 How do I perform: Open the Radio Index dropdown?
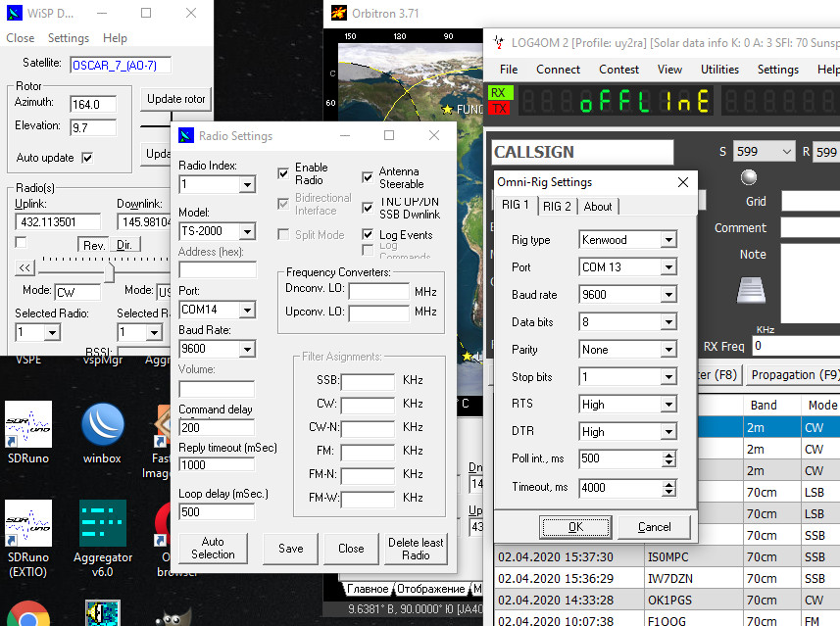246,185
